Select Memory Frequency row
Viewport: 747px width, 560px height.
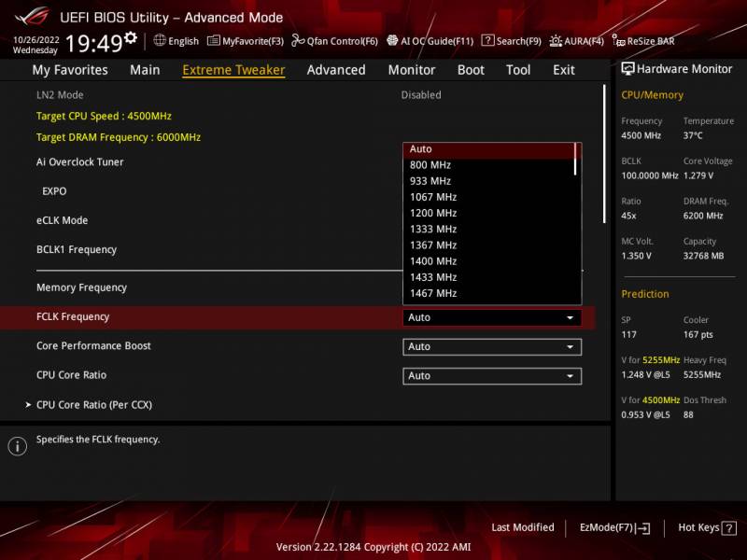pos(81,287)
